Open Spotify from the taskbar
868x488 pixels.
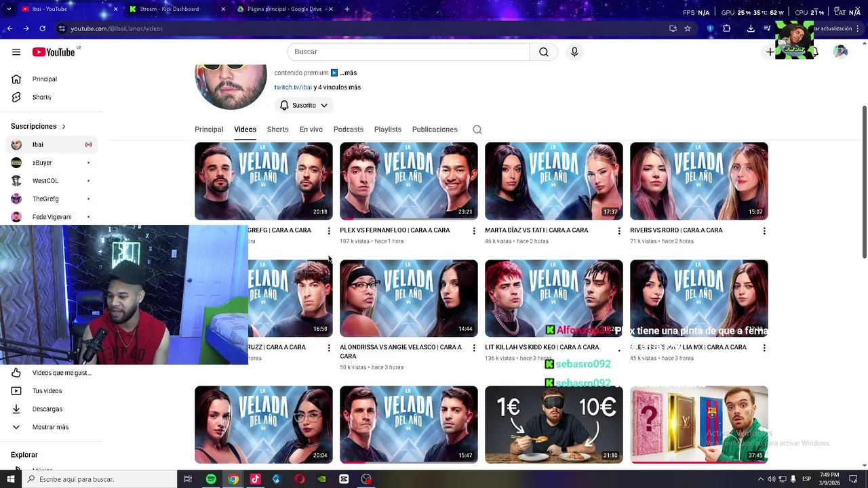click(211, 479)
